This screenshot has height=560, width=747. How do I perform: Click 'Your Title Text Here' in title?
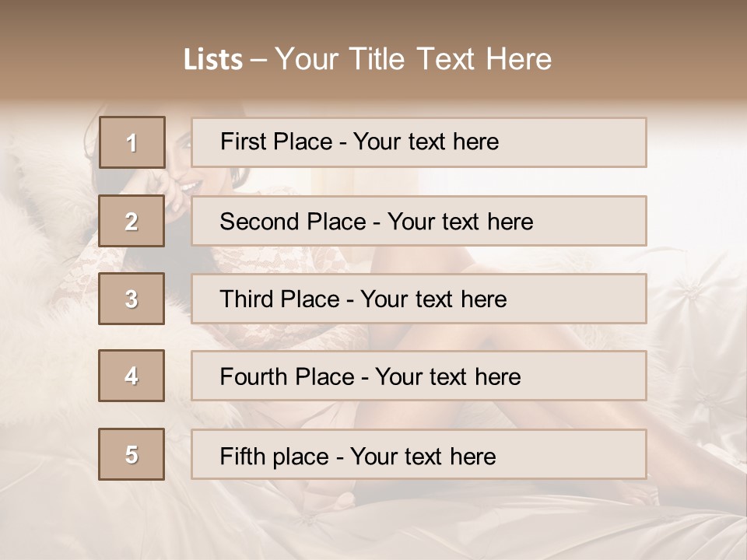(x=413, y=59)
